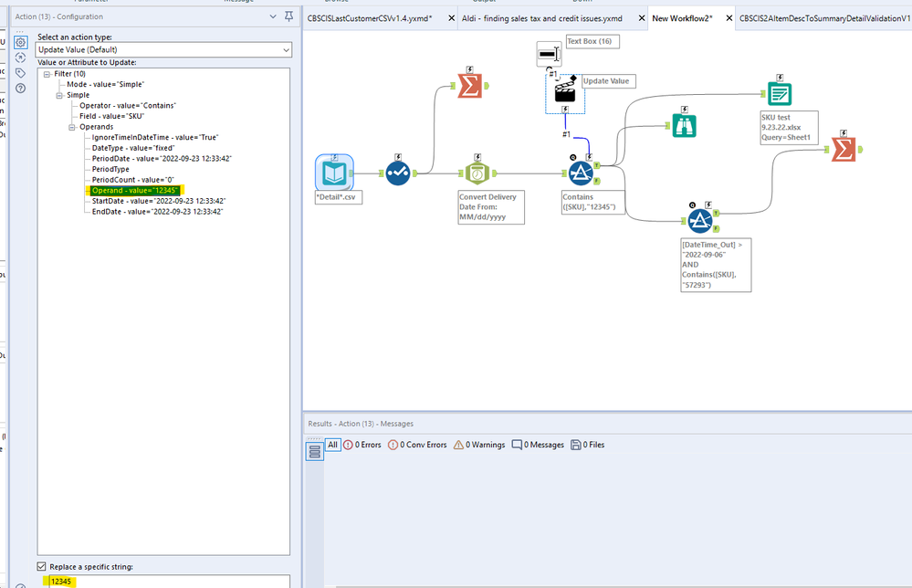Click the DateTime tool Convert Delivery Date

pyautogui.click(x=477, y=173)
